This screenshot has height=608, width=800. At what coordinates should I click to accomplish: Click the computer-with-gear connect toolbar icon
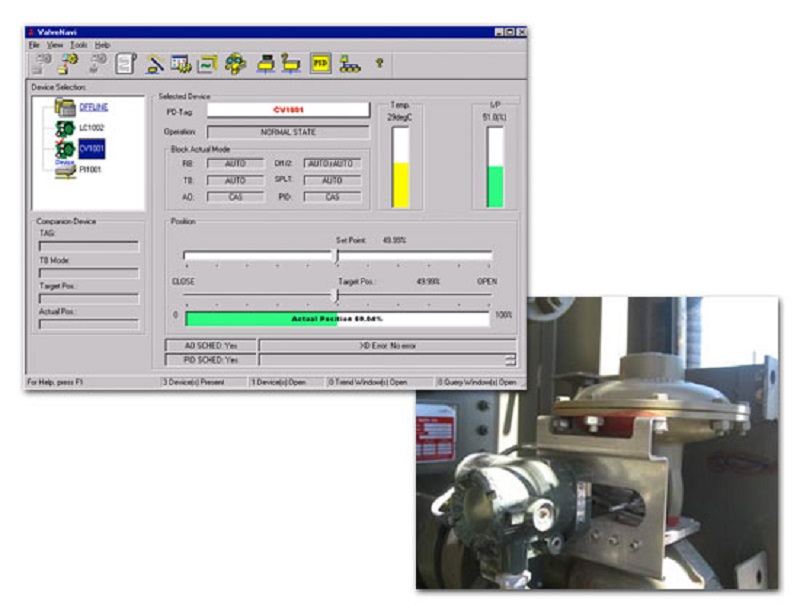point(68,64)
